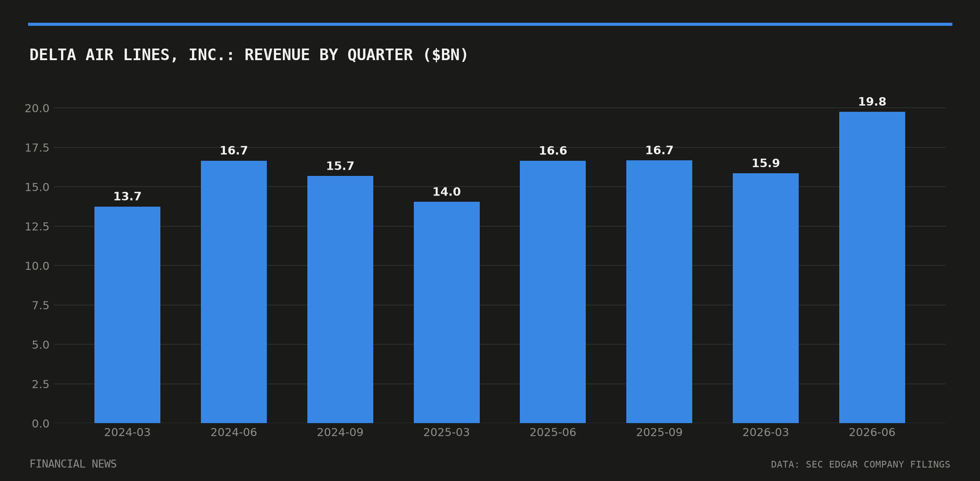
Task: Select the 2024-06 revenue bar
Action: point(234,292)
